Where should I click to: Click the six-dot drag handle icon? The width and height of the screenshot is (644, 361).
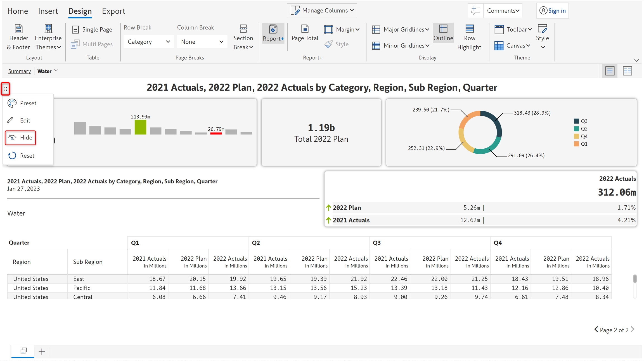pos(6,89)
